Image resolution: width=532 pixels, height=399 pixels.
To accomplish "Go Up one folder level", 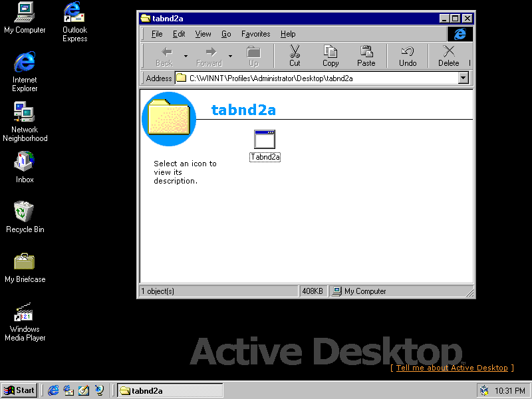I will pos(253,57).
